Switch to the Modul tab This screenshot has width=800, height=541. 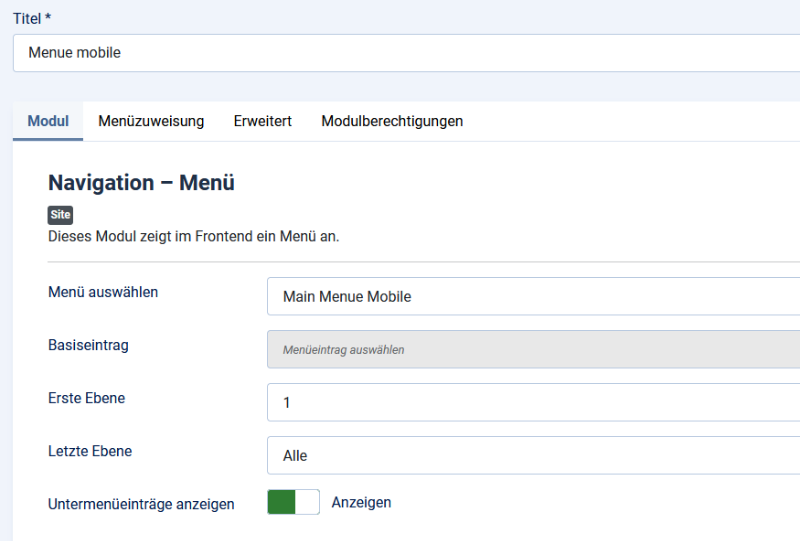pos(48,121)
